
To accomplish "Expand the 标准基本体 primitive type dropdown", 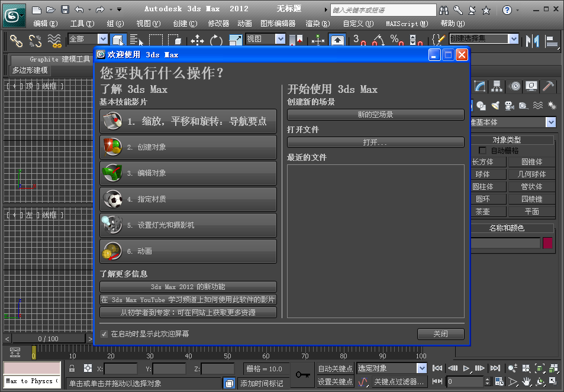I will [x=551, y=122].
